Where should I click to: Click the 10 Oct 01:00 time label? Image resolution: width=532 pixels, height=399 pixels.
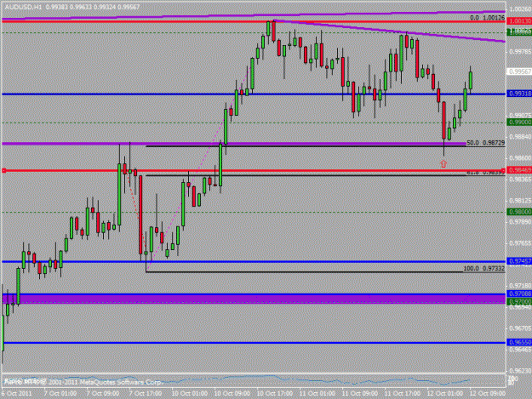189,394
